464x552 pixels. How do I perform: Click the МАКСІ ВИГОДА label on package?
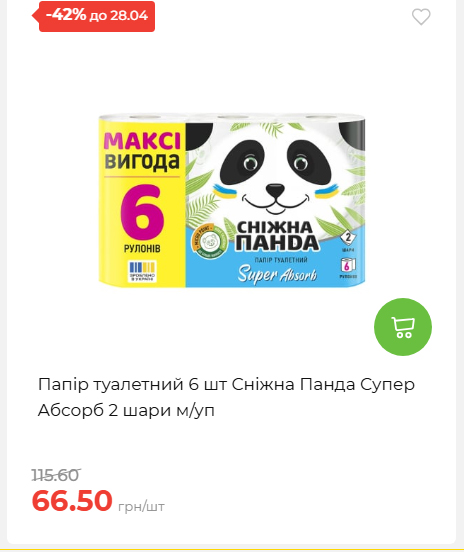click(142, 151)
